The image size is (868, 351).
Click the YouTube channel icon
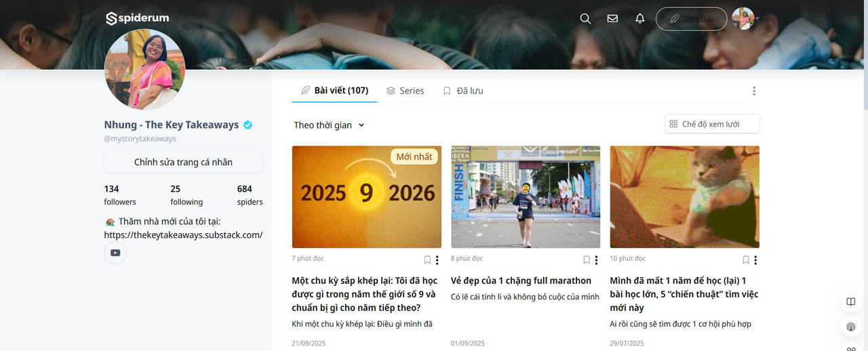(115, 253)
